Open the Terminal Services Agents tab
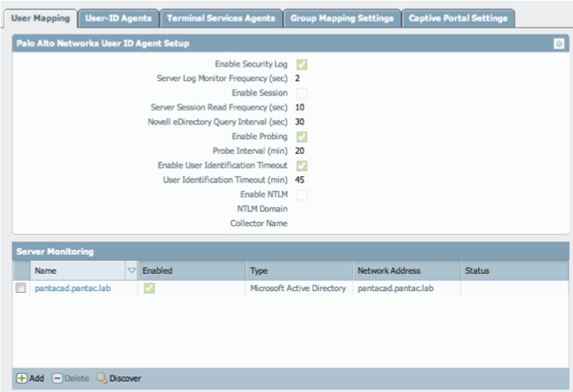Screen dimensions: 573x392 (220, 17)
